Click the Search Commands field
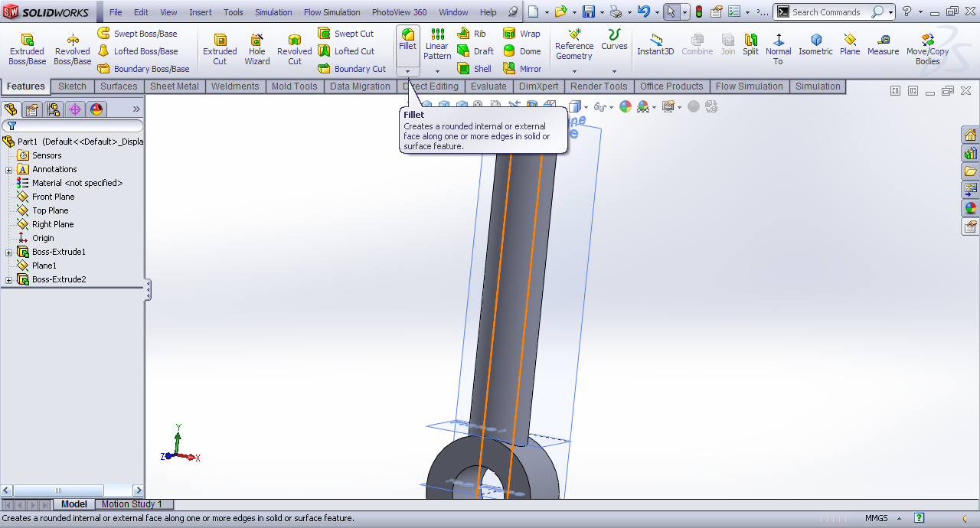Viewport: 980px width, 528px height. tap(830, 12)
